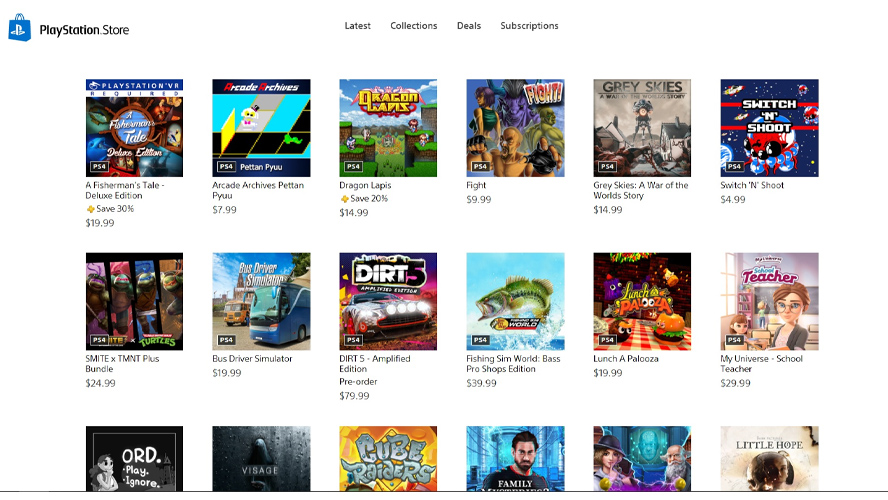
Task: Click the PS Plus Save 30% badge icon
Action: click(90, 209)
